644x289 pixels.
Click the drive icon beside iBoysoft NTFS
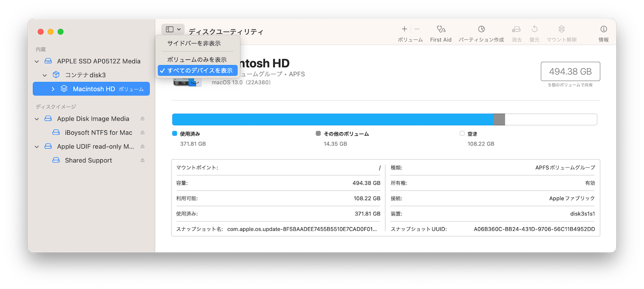56,132
